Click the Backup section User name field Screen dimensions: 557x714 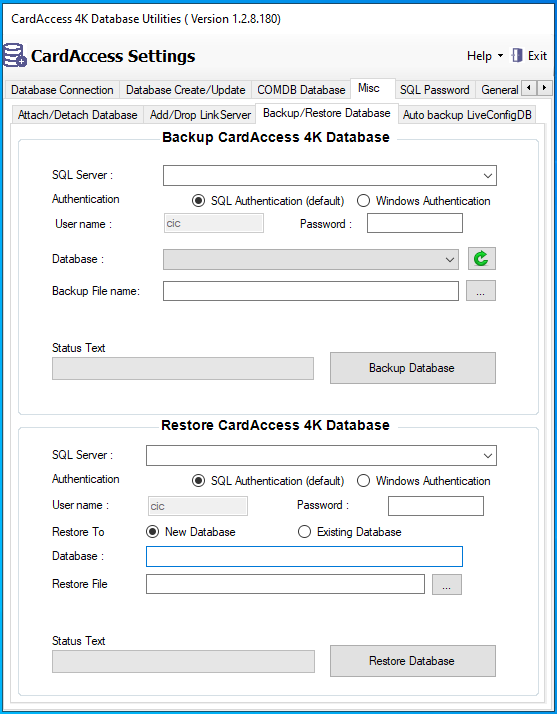pos(213,224)
